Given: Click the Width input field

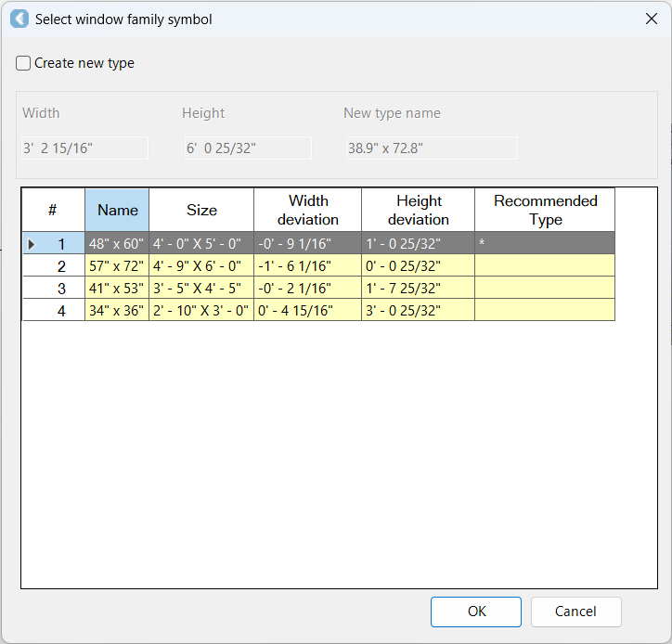Looking at the screenshot, I should point(84,148).
